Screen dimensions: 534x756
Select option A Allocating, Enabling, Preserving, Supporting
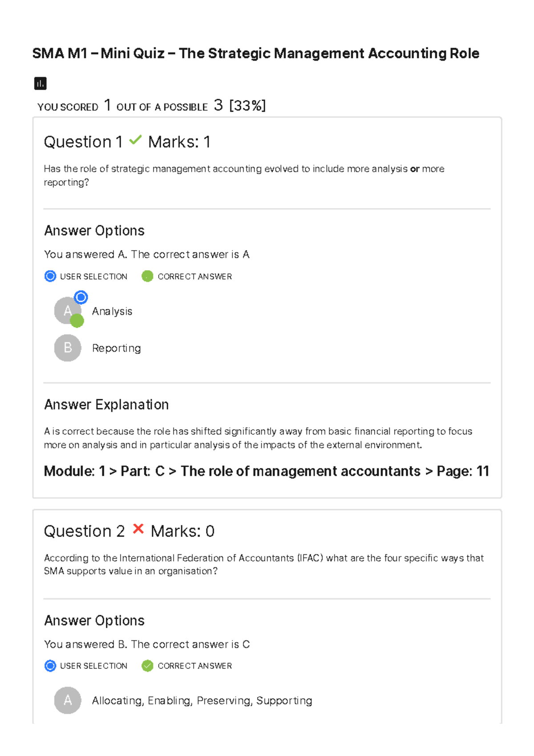point(202,700)
